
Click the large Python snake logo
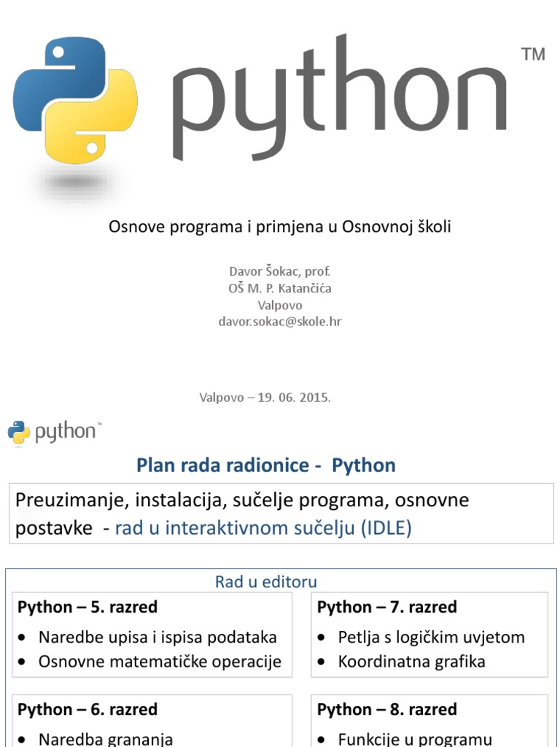coord(75,101)
